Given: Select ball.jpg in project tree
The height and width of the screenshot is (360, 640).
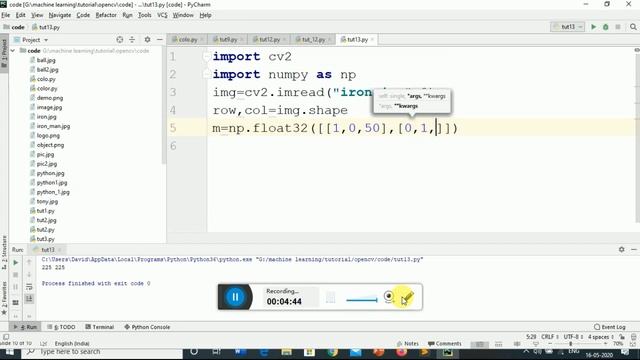Looking at the screenshot, I should [46, 60].
